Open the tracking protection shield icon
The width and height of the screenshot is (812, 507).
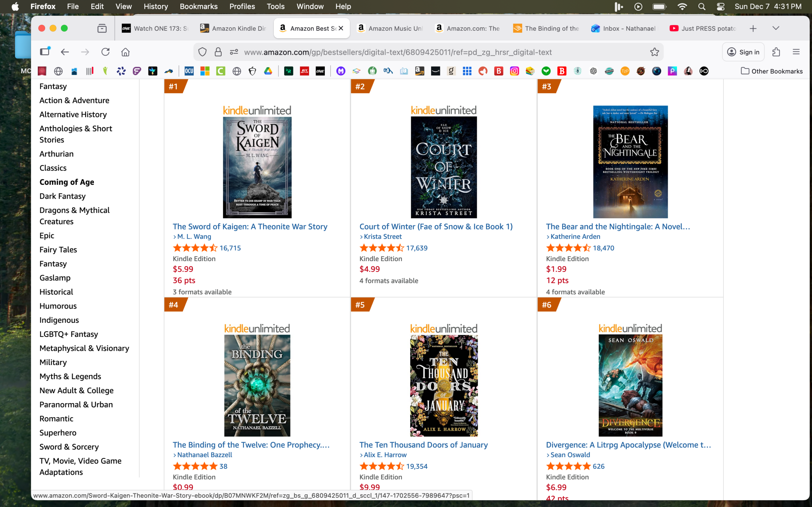point(202,52)
